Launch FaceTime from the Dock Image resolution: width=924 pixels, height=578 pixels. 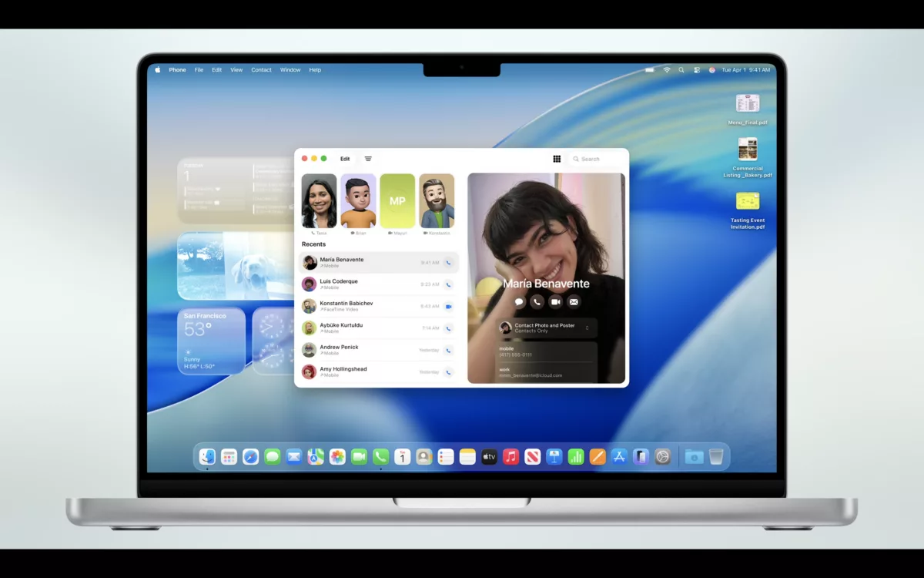359,457
